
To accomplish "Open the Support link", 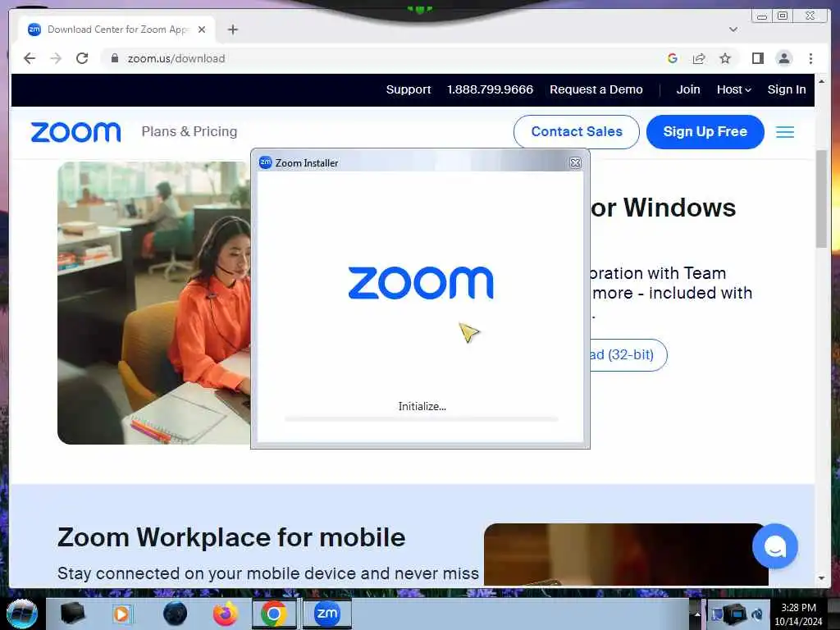I will point(409,89).
